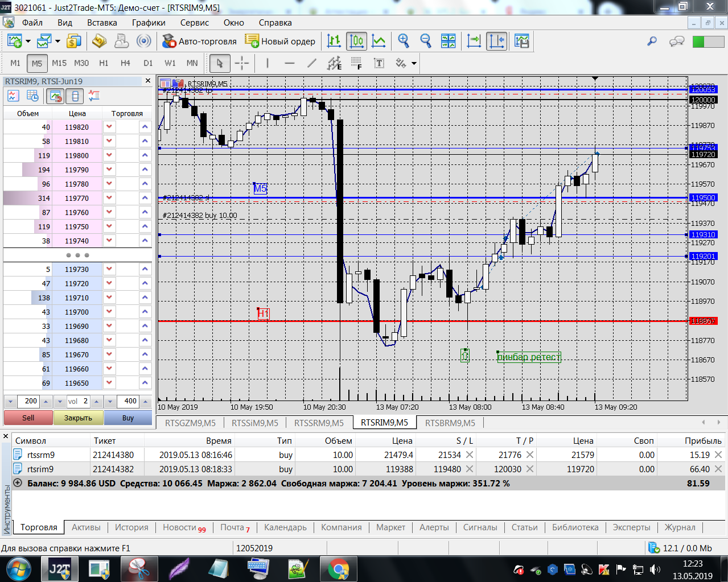Screen dimensions: 728x582
Task: Select the vertical line drawing tool
Action: coord(268,63)
